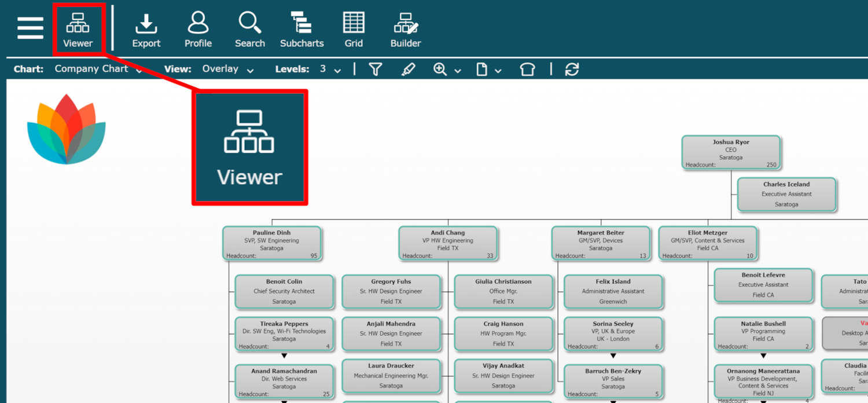
Task: Open the Export tool
Action: pos(146,31)
